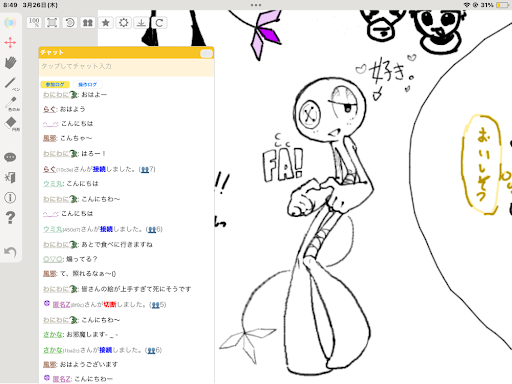Open the info circle icon

(x=10, y=198)
